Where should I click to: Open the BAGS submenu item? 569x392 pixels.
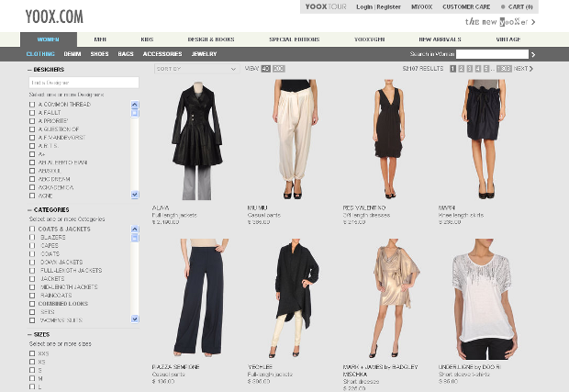[126, 54]
